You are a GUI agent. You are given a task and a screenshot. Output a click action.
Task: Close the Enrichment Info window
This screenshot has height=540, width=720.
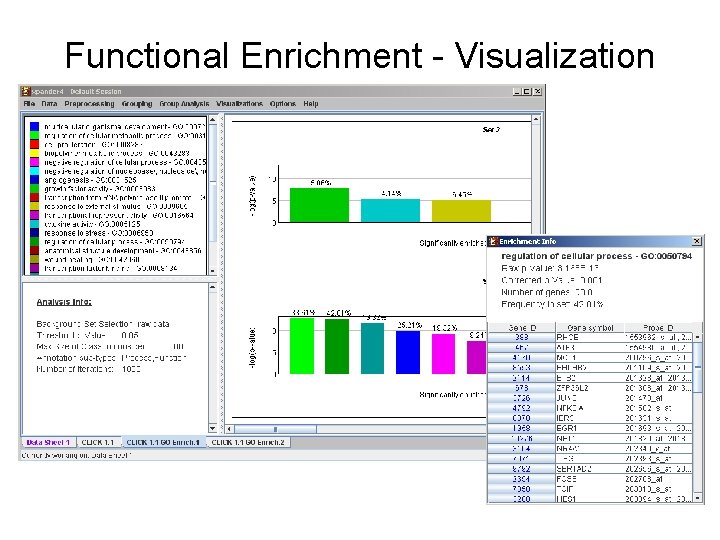[x=697, y=241]
